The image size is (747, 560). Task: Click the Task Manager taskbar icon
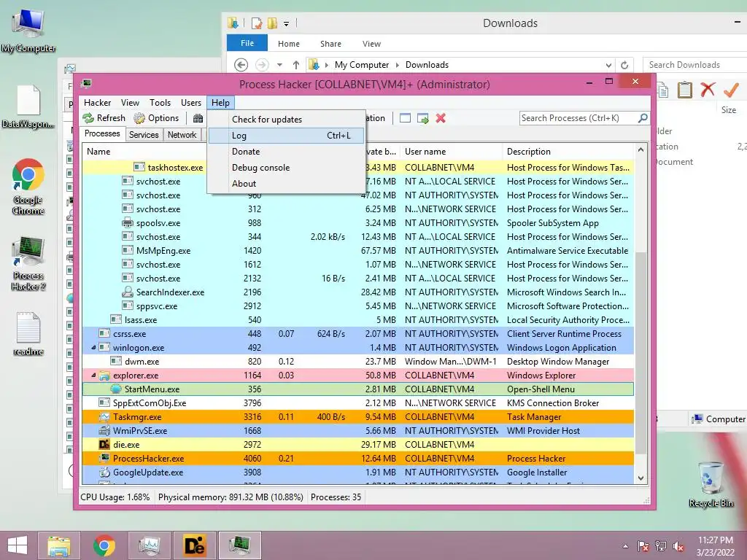[150, 545]
